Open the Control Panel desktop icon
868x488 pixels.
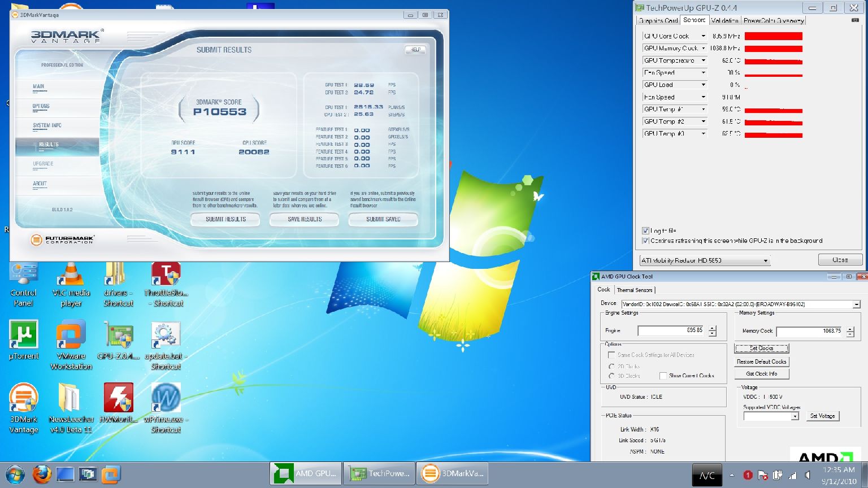click(x=23, y=285)
